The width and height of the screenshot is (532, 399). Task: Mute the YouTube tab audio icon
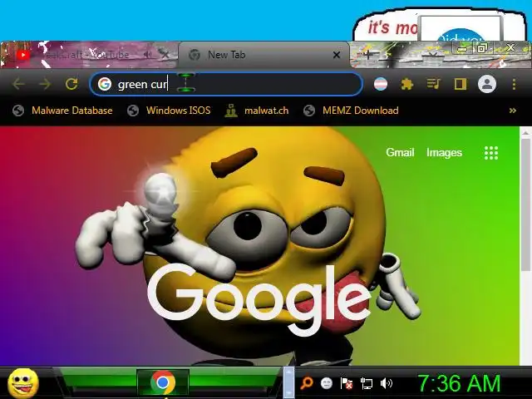coord(147,54)
